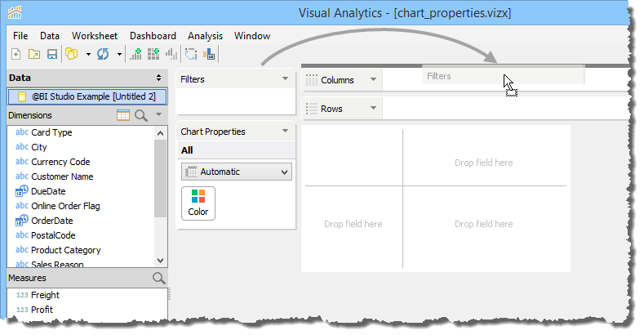
Task: Open the Columns shelf dropdown arrow
Action: [x=372, y=80]
